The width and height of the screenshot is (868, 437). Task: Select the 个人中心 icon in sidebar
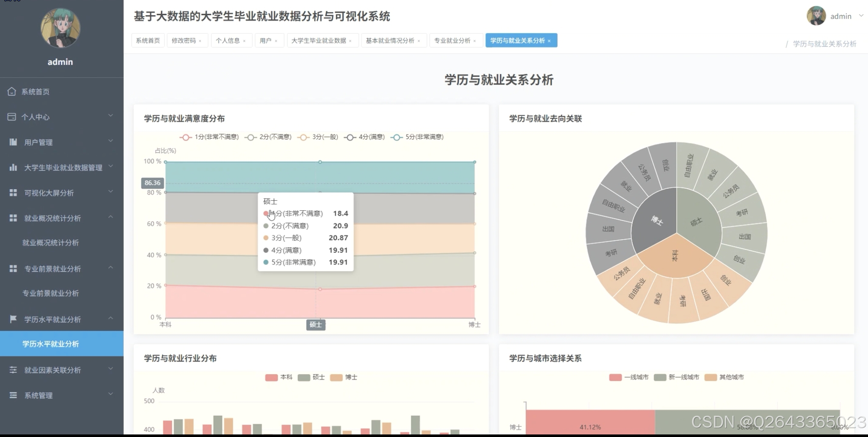click(12, 117)
